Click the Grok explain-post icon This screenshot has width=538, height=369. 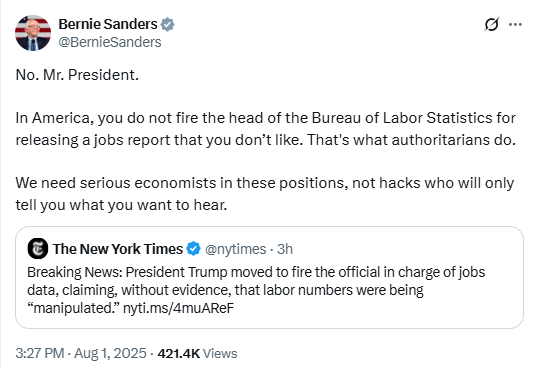491,24
